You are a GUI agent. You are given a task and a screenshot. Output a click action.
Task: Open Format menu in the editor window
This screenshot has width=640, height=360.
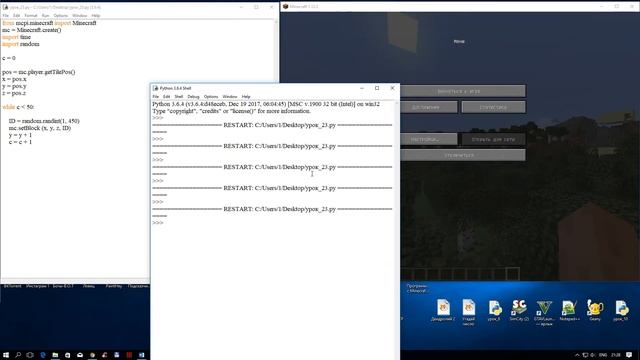(31, 16)
